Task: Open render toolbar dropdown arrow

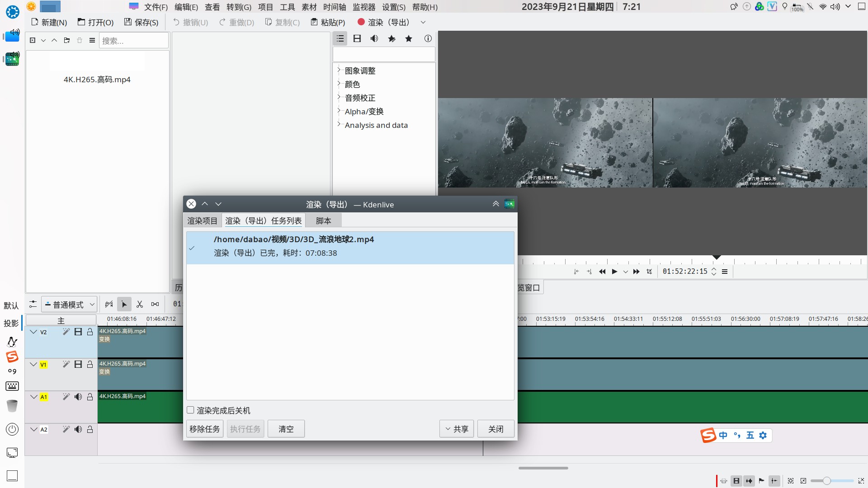Action: [423, 23]
